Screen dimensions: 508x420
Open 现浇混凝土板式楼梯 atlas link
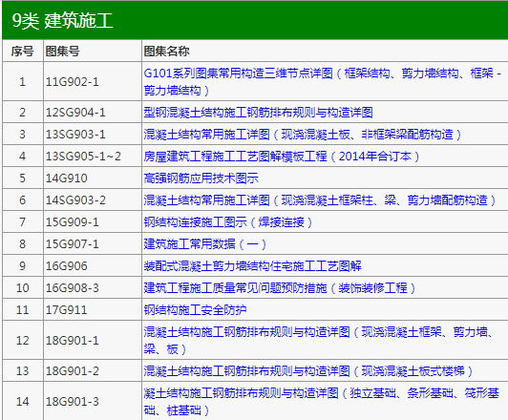tap(308, 370)
